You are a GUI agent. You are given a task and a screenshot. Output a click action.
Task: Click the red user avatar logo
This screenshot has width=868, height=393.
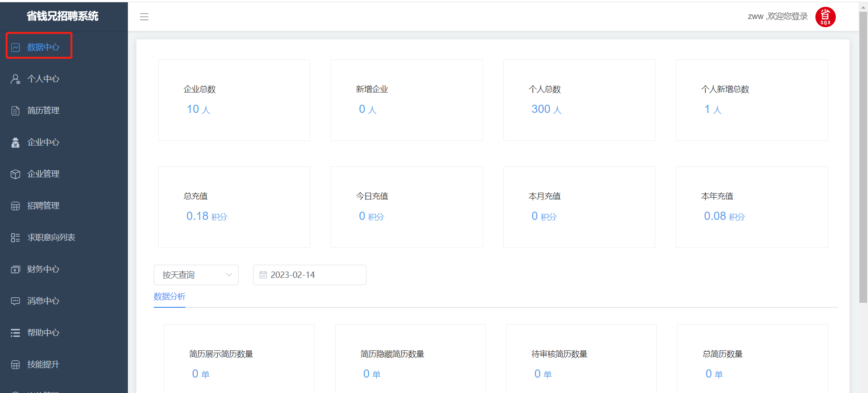click(825, 17)
